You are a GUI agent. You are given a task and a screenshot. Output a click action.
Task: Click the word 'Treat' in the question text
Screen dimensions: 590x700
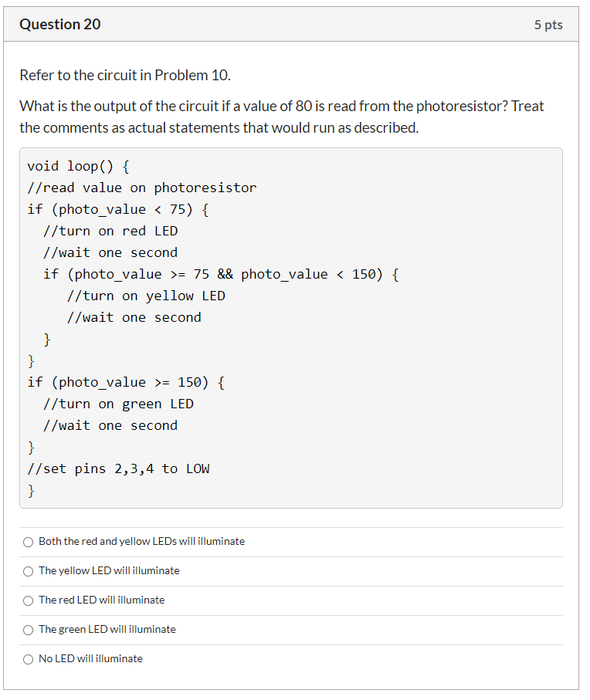point(527,107)
